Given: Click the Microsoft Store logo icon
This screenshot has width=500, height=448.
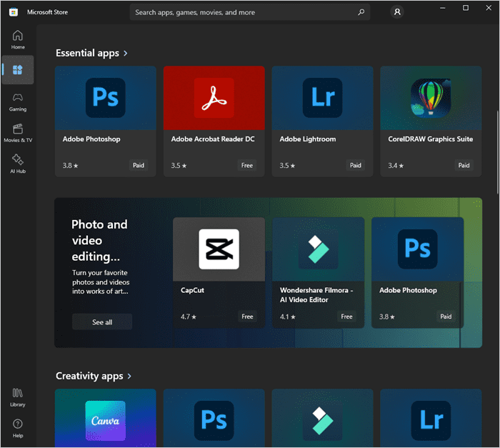Looking at the screenshot, I should point(13,12).
